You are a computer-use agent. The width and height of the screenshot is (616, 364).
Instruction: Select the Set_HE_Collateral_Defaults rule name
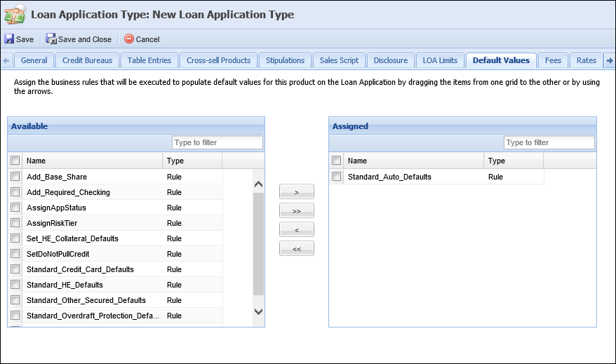point(72,238)
